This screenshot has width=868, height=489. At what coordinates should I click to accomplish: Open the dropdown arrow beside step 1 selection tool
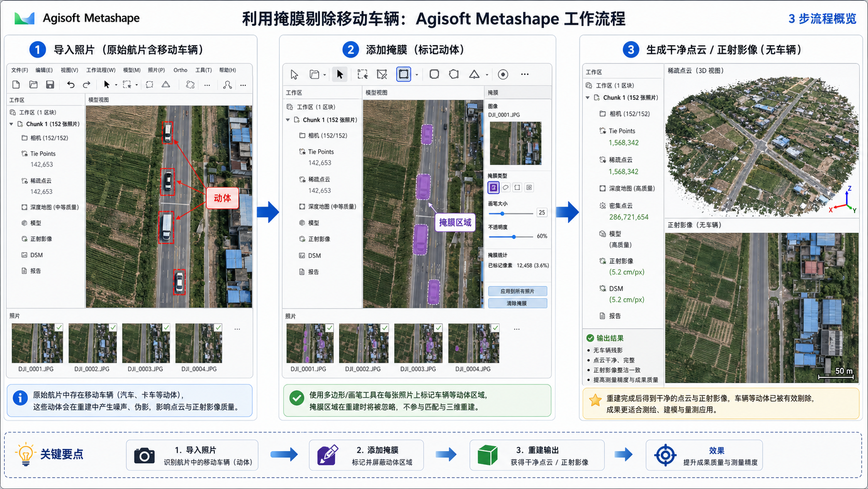137,85
